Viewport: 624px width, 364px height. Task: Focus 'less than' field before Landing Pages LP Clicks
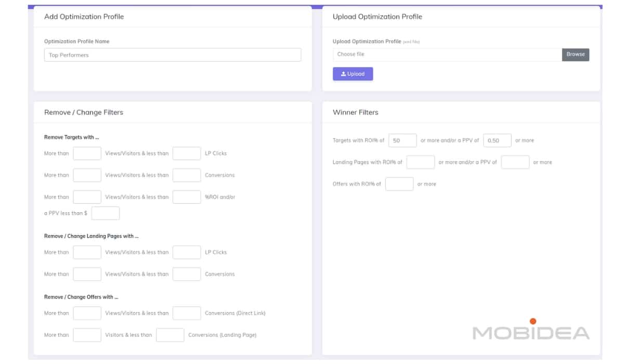click(187, 252)
